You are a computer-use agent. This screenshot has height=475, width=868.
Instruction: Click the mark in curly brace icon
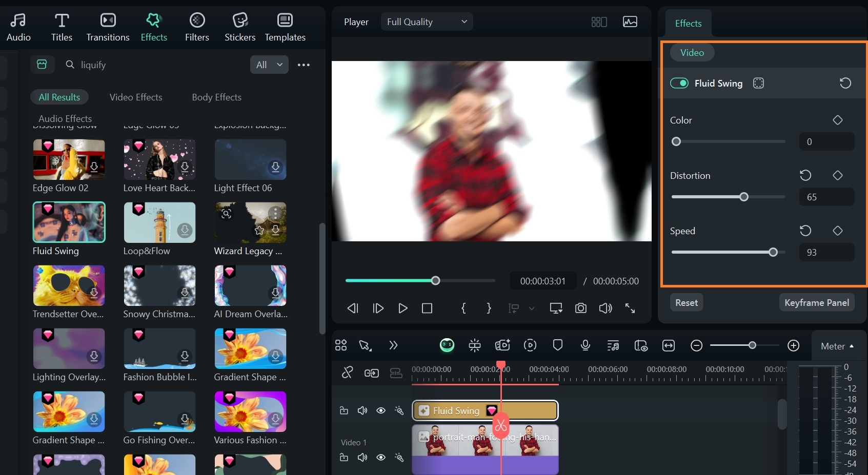click(x=463, y=308)
